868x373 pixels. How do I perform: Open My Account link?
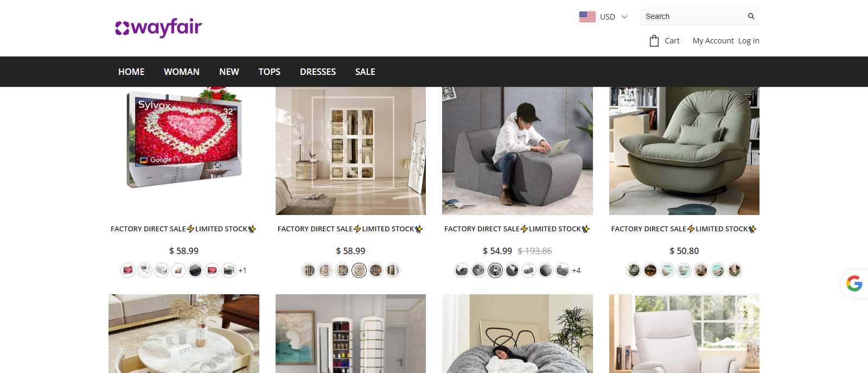coord(713,41)
